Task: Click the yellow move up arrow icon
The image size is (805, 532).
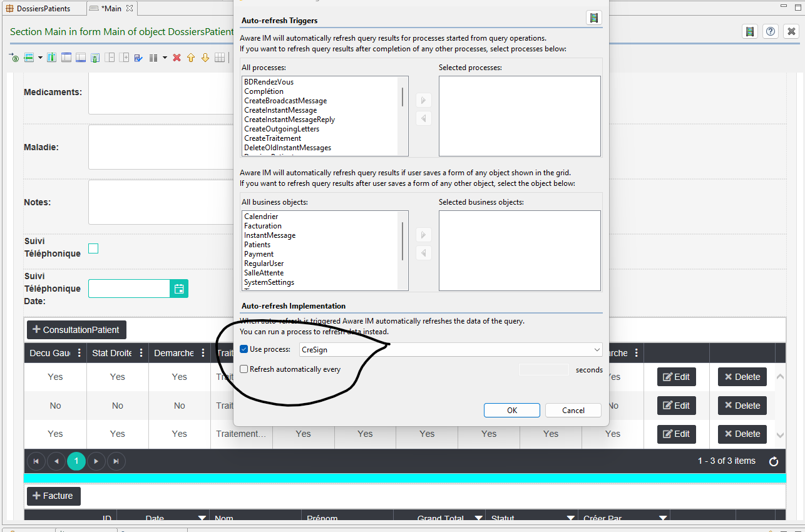Action: click(x=191, y=58)
